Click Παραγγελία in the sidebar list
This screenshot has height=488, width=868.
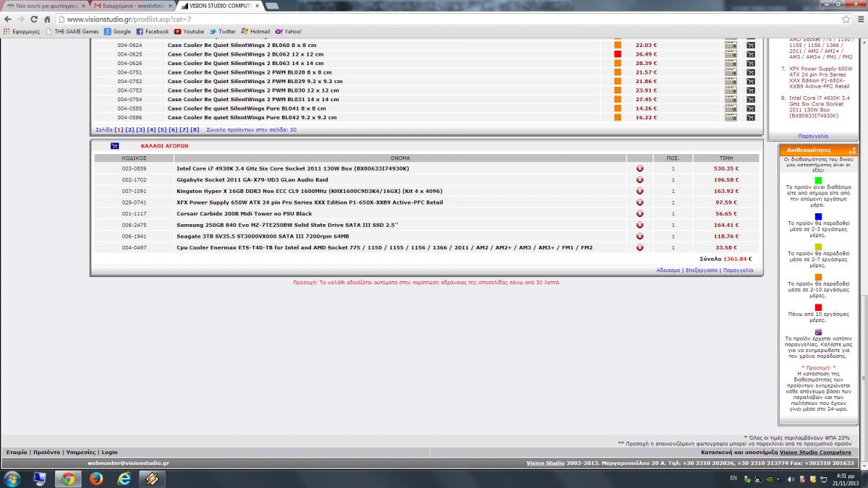pos(813,136)
